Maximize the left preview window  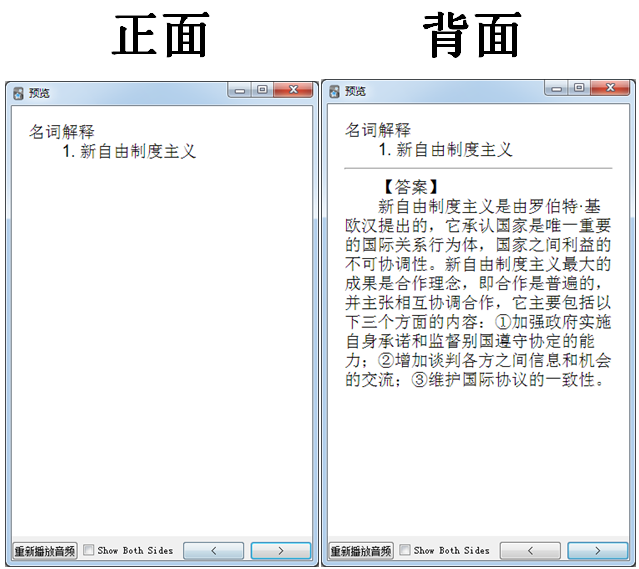(262, 90)
